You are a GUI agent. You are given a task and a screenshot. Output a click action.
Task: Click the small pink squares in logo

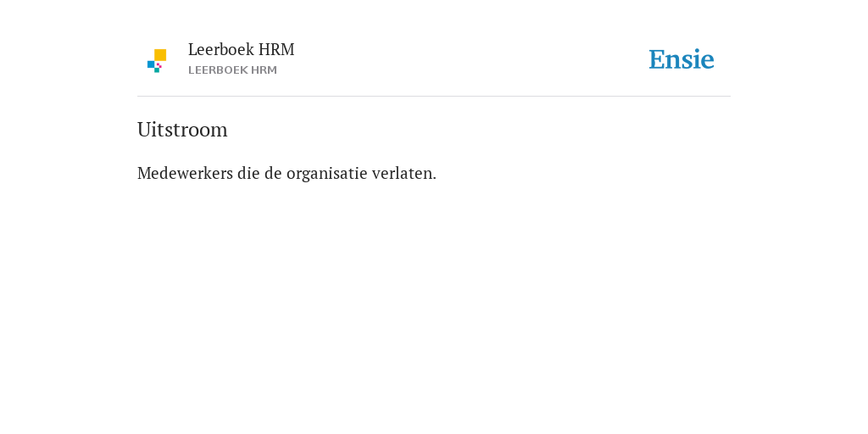point(159,65)
